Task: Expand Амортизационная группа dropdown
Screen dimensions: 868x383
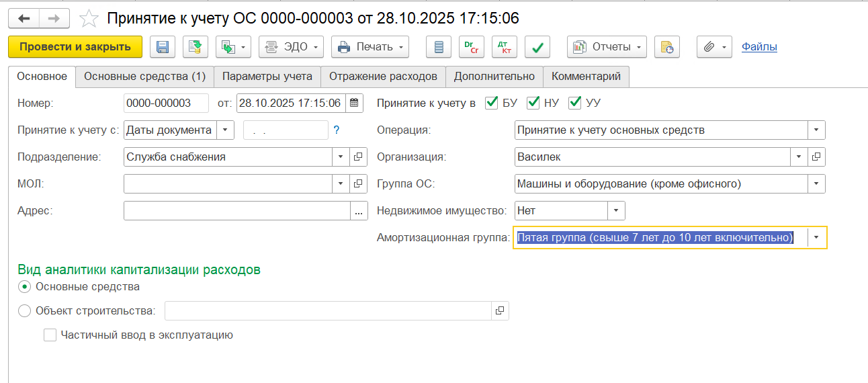Action: 816,237
